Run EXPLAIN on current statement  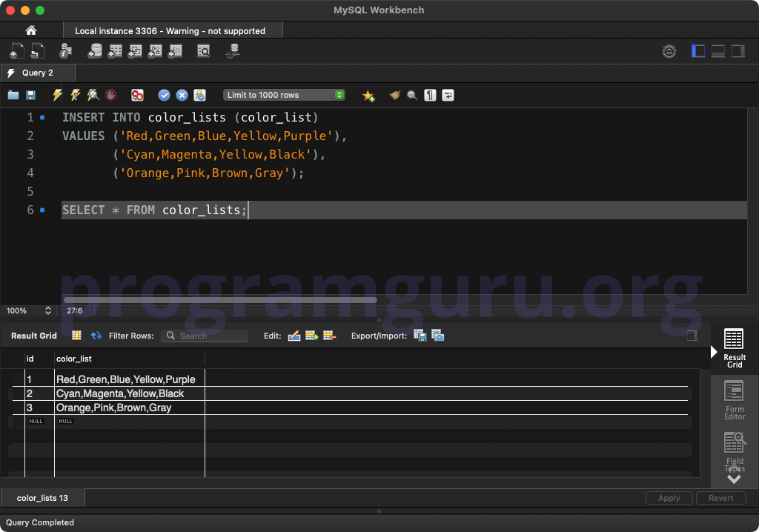(x=93, y=95)
